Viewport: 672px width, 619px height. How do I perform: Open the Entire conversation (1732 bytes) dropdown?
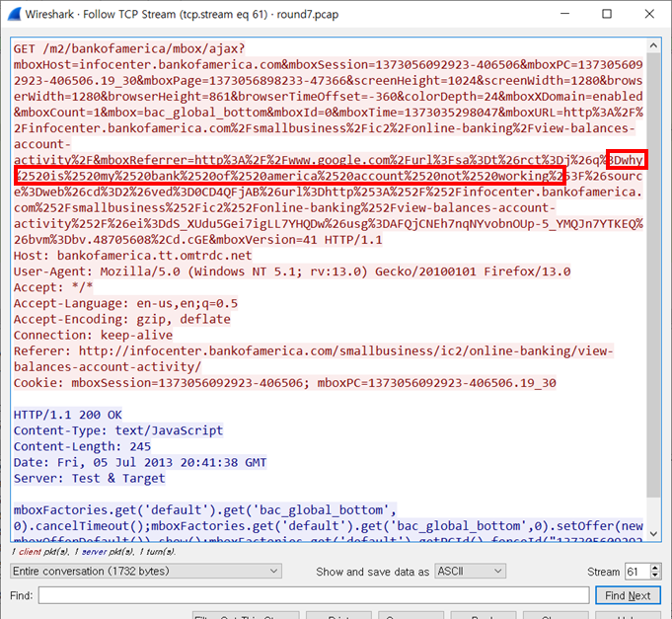146,571
